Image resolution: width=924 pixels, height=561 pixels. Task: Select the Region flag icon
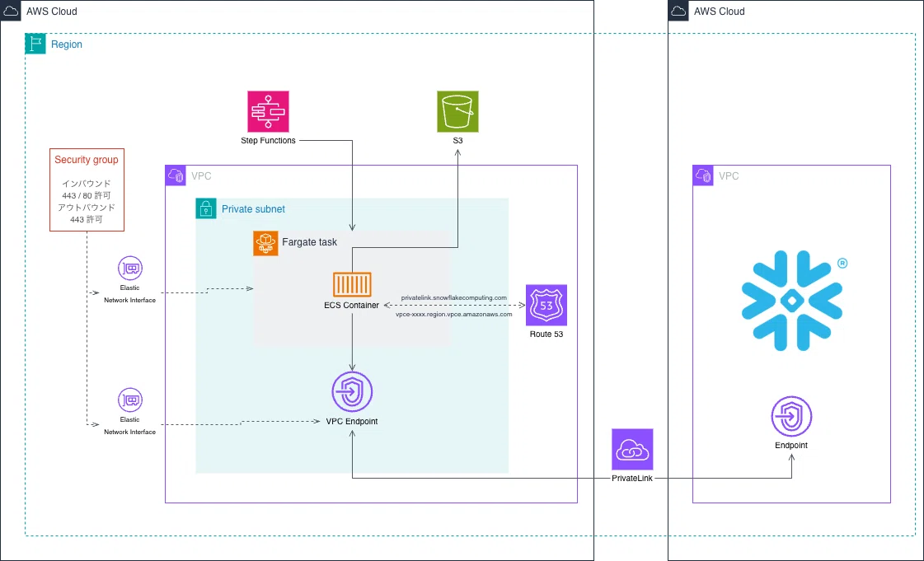pos(35,44)
